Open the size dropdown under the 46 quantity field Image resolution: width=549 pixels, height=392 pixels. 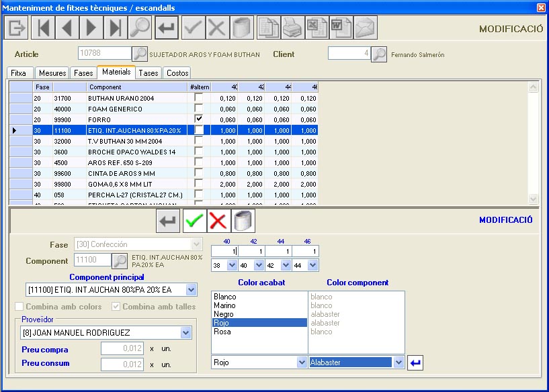312,265
